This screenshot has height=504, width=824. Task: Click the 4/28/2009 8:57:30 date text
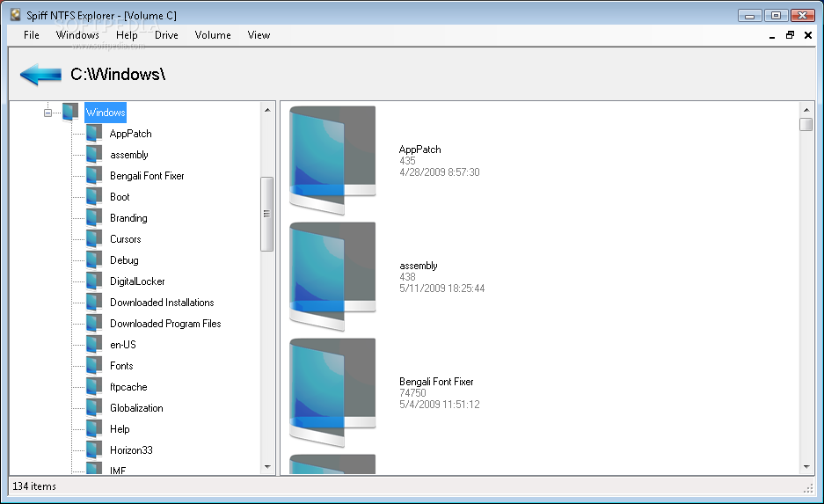tap(440, 172)
